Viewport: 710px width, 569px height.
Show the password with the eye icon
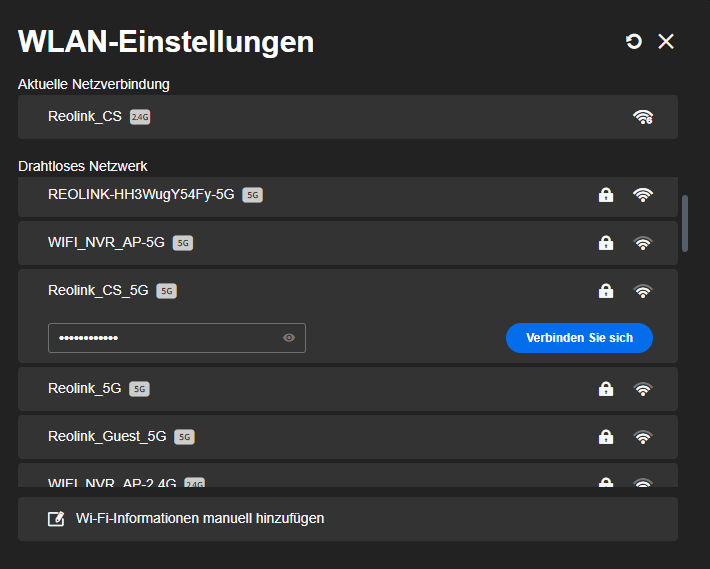pyautogui.click(x=289, y=338)
